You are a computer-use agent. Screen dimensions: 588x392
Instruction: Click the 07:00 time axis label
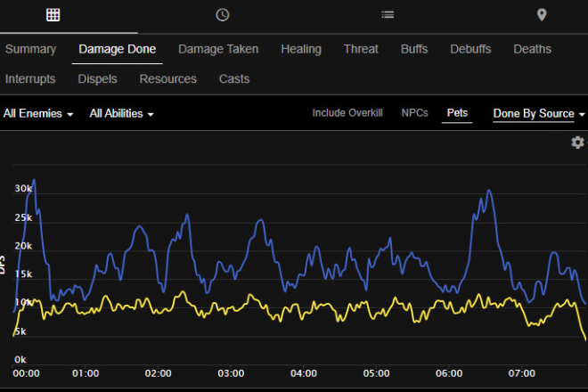[x=521, y=373]
